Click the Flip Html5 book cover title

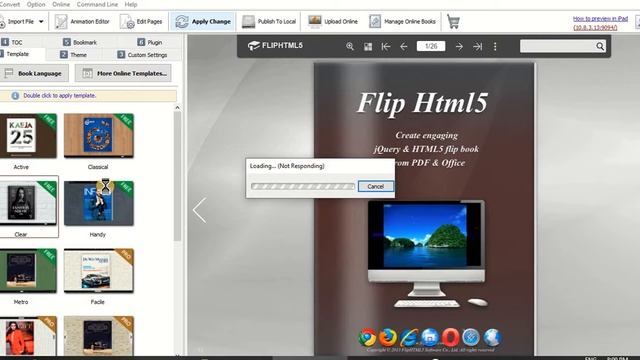tap(422, 102)
